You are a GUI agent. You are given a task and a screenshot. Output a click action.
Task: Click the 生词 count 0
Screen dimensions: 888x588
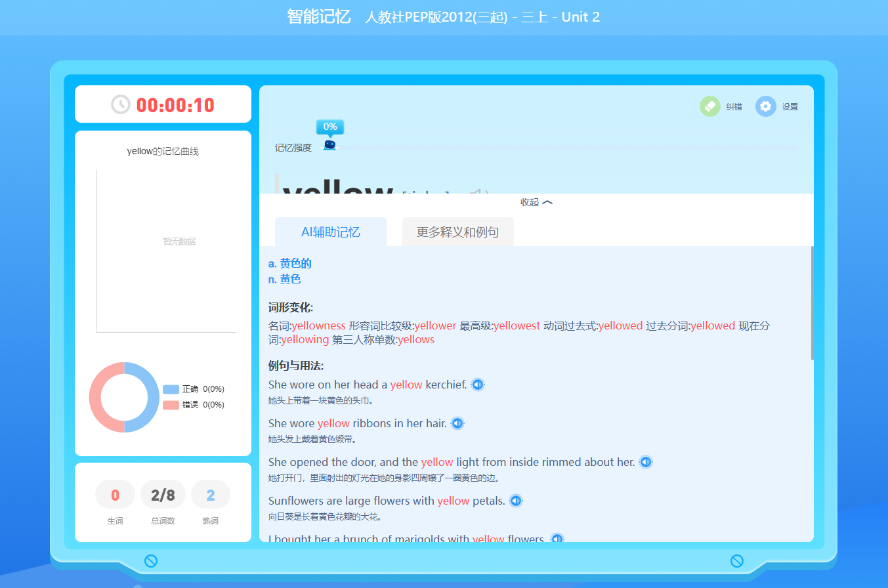pyautogui.click(x=115, y=495)
